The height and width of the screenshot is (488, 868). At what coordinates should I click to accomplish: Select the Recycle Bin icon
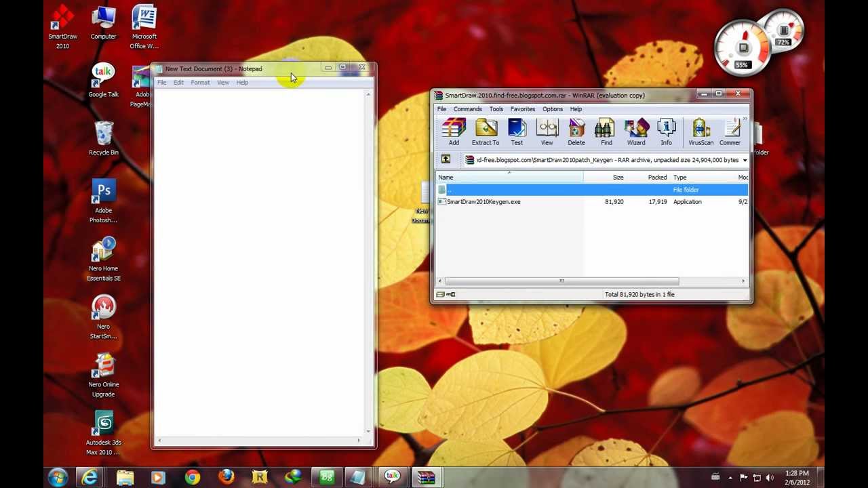(103, 139)
